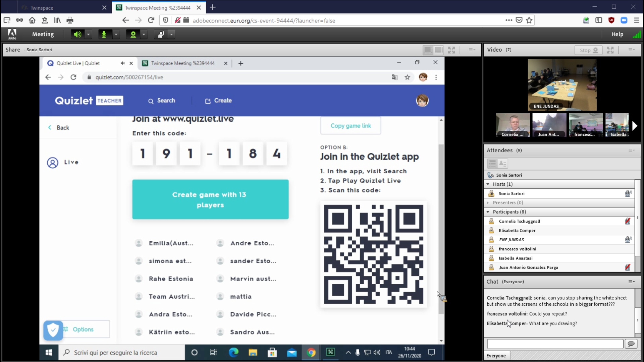Select francesco voltolini in attendees list
Image resolution: width=644 pixels, height=362 pixels.
point(559,249)
